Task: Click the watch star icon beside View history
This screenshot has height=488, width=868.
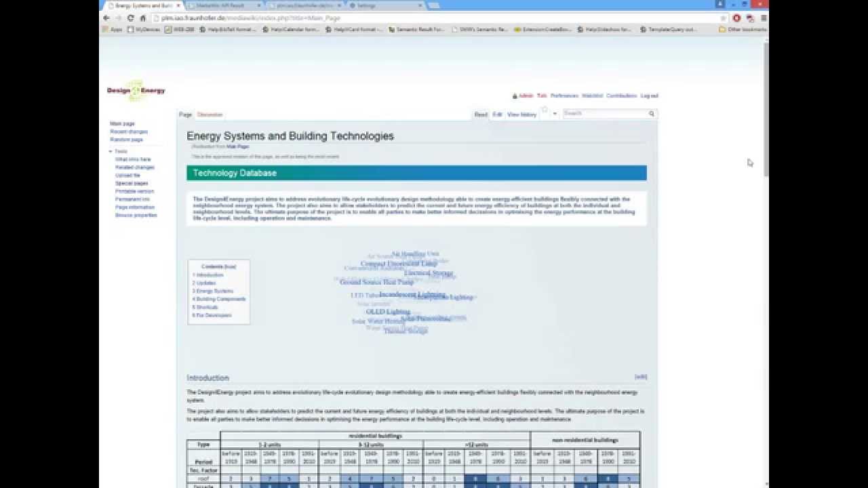Action: click(544, 110)
